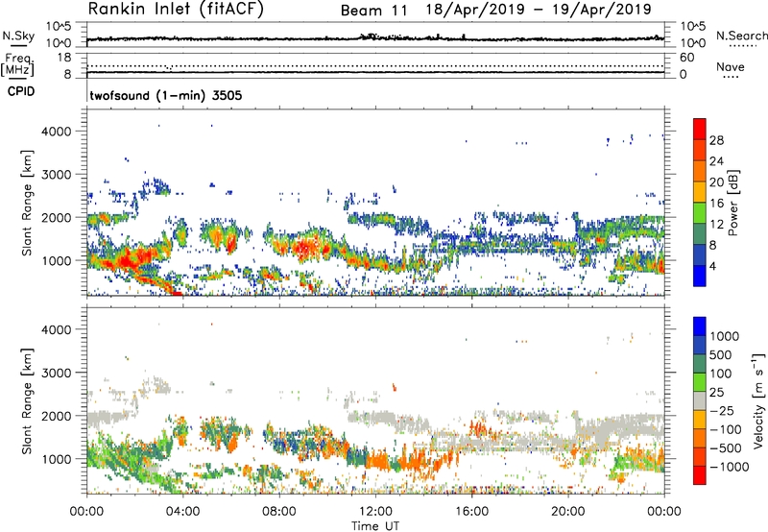The image size is (768, 532).
Task: Click the 'Nave' legend label
Action: tap(730, 66)
